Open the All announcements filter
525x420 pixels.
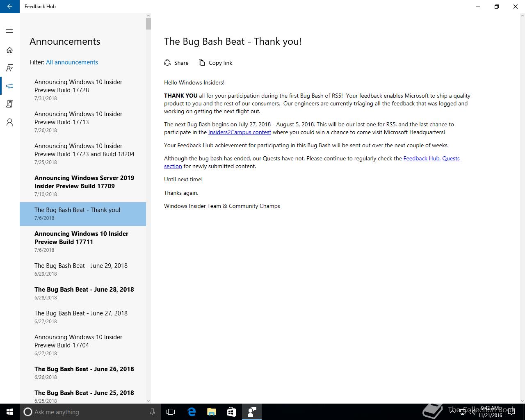coord(72,62)
